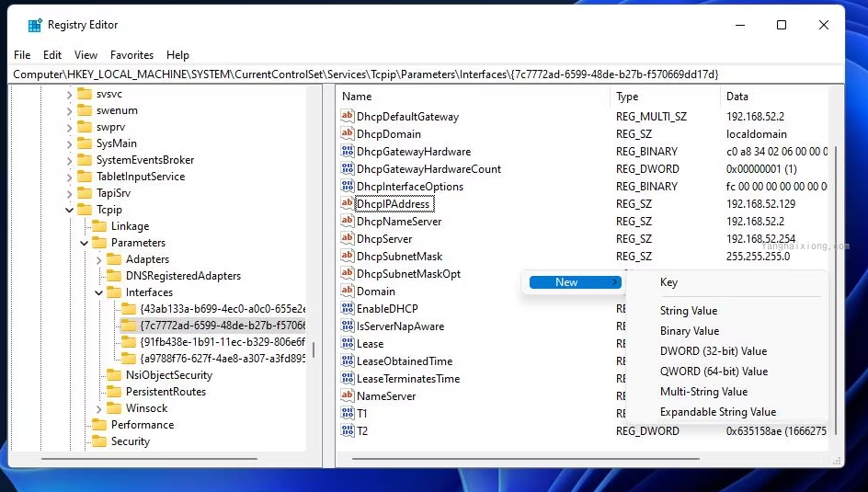The width and height of the screenshot is (868, 492).
Task: Choose Multi-String Value option
Action: click(726, 391)
